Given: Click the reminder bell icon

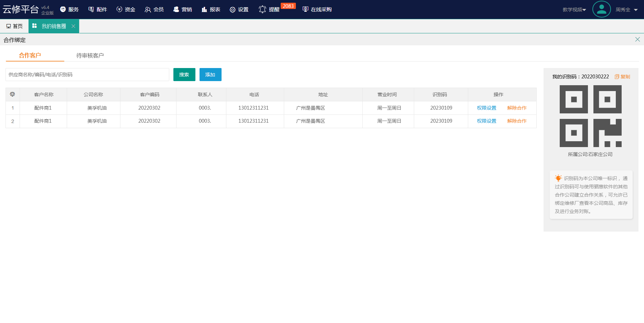Looking at the screenshot, I should [x=262, y=9].
